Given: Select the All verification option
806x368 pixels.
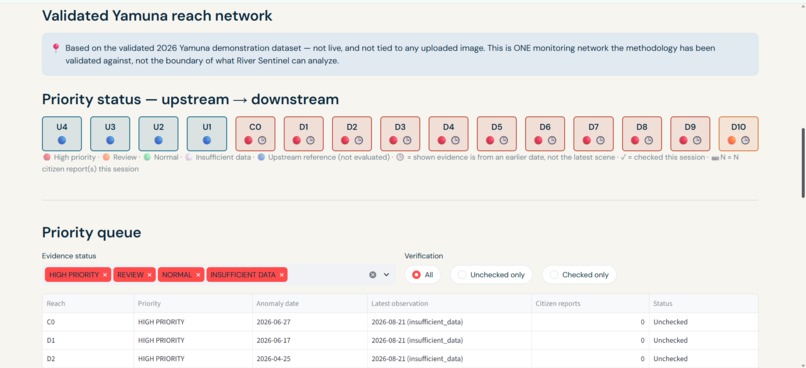Looking at the screenshot, I should pos(423,275).
